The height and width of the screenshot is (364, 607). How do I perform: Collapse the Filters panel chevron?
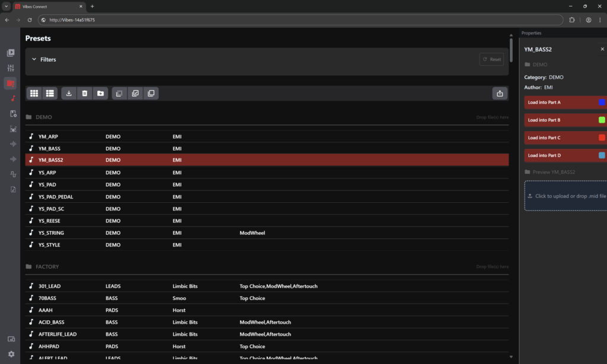(x=34, y=59)
